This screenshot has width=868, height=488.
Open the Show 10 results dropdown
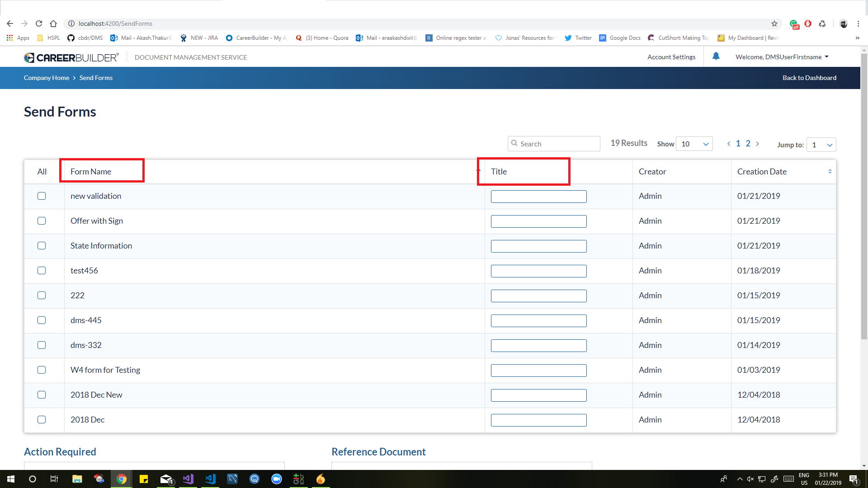694,144
